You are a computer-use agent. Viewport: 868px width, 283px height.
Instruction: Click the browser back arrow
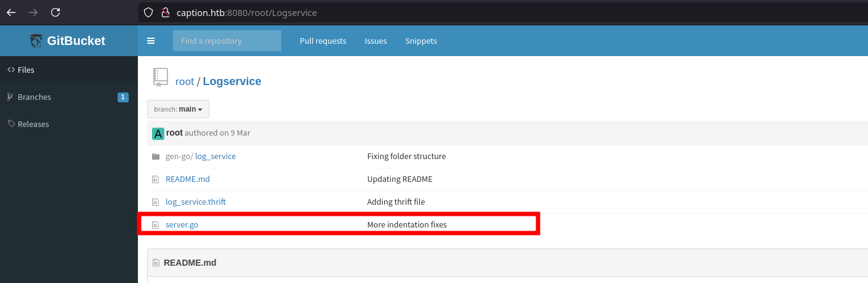click(x=11, y=12)
